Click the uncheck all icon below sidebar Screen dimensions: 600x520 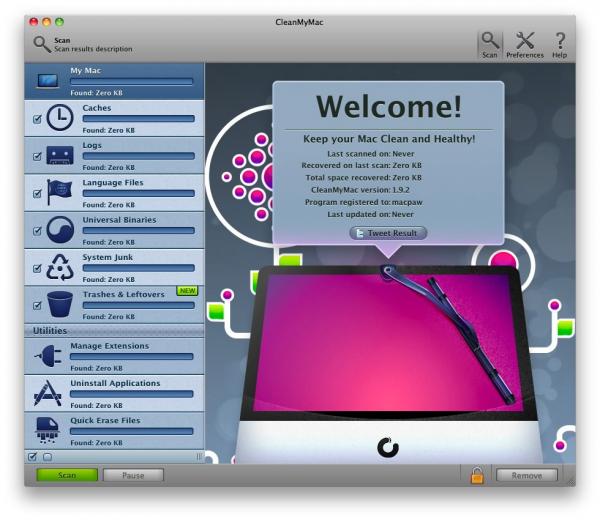47,457
